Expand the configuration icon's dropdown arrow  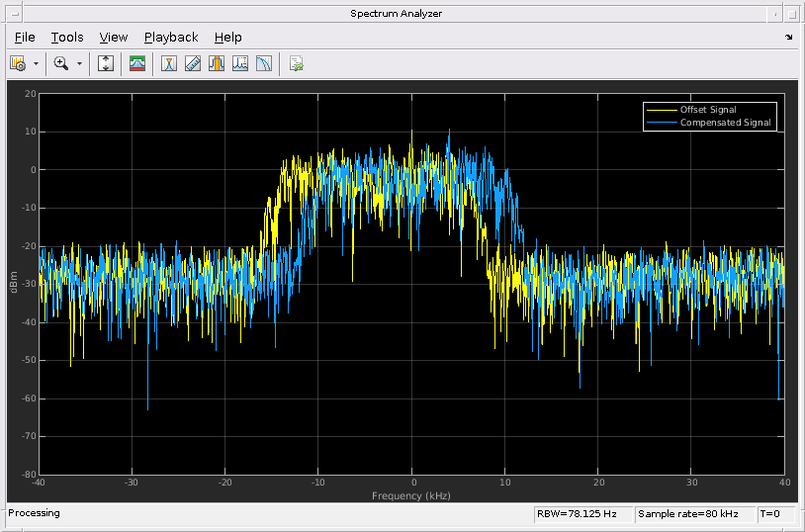coord(36,63)
